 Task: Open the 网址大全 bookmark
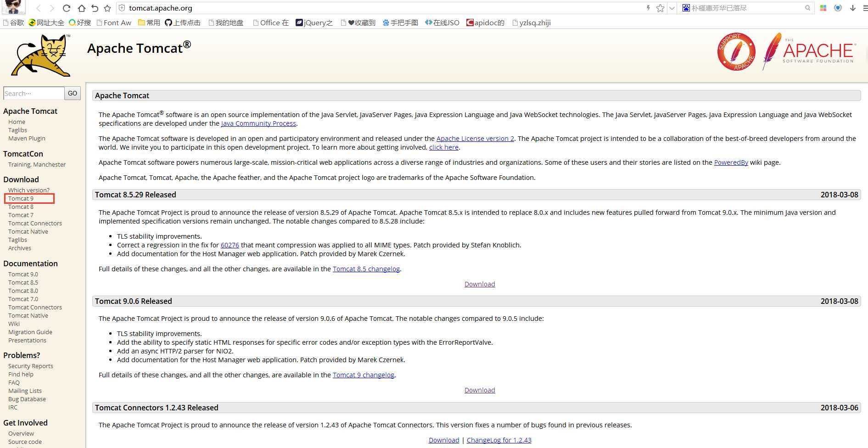(46, 22)
